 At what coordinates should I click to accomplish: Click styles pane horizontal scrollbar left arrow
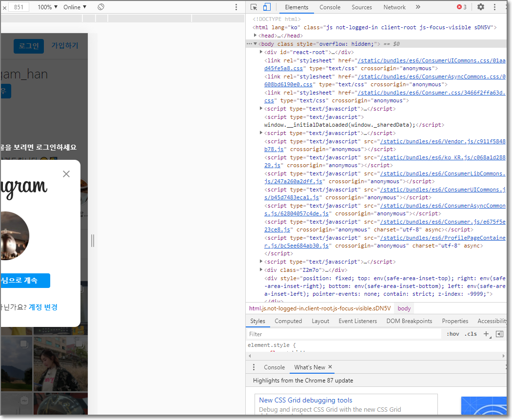point(250,356)
